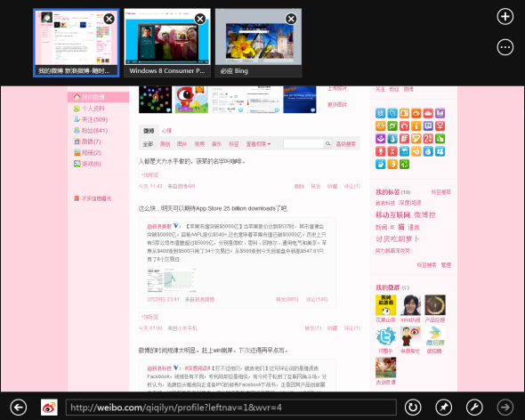The width and height of the screenshot is (525, 420).
Task: Click the blue two-people badge icon
Action: 440,151
